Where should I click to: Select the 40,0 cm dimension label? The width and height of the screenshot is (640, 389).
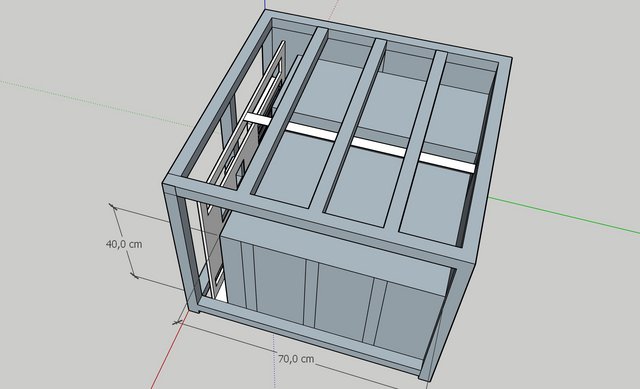124,244
